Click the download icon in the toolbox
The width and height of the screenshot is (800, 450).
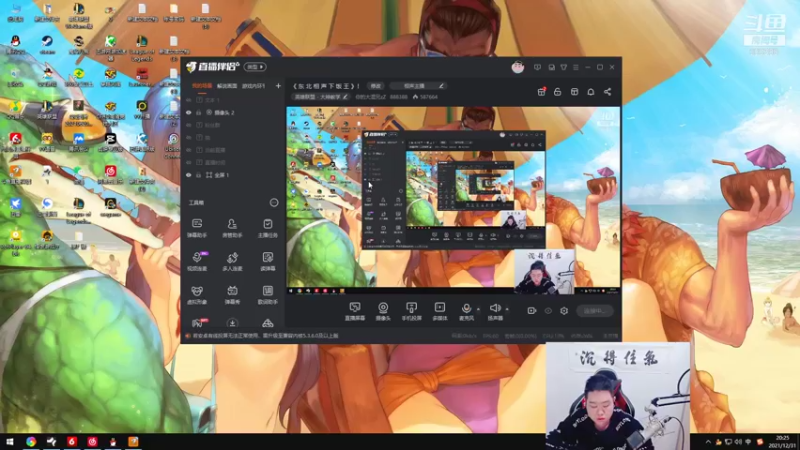click(232, 323)
